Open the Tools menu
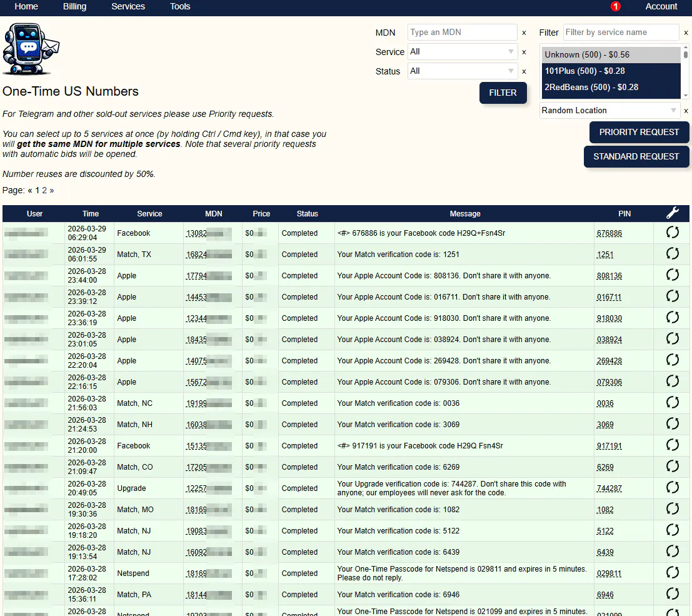Image resolution: width=692 pixels, height=616 pixels. point(180,7)
